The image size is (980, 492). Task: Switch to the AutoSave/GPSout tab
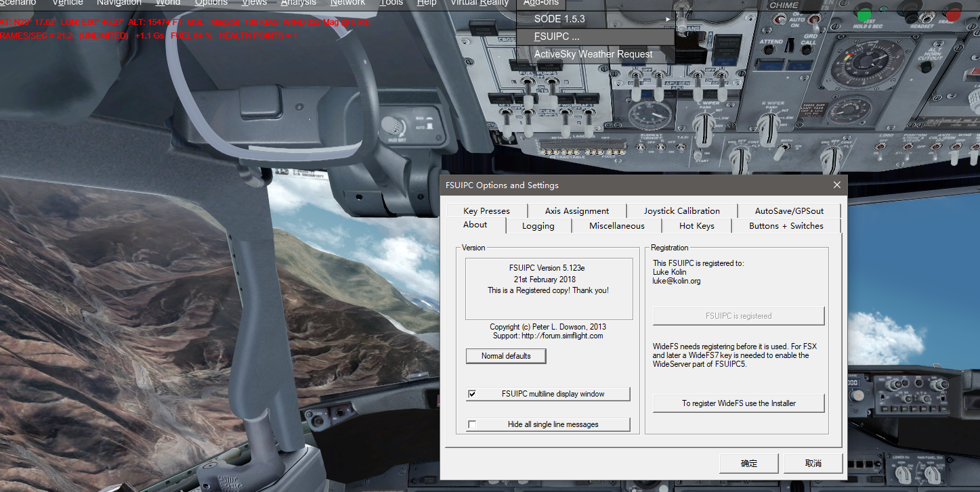(789, 210)
